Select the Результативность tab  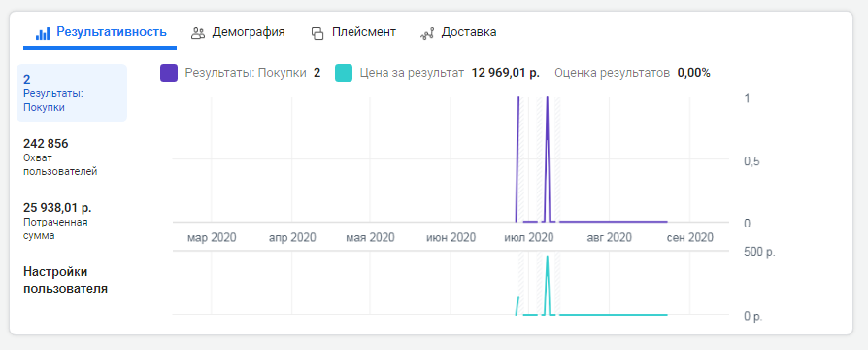(100, 32)
